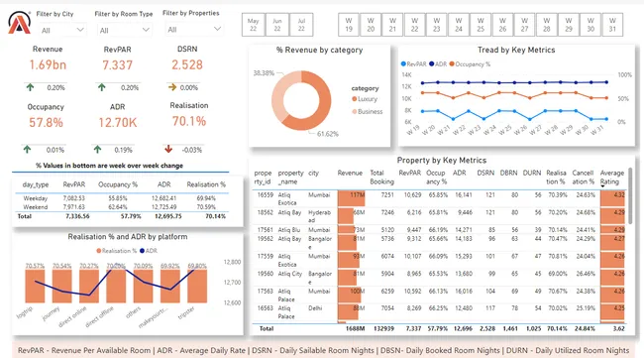Sort by the Average Rating column header
The width and height of the screenshot is (644, 358).
click(612, 178)
